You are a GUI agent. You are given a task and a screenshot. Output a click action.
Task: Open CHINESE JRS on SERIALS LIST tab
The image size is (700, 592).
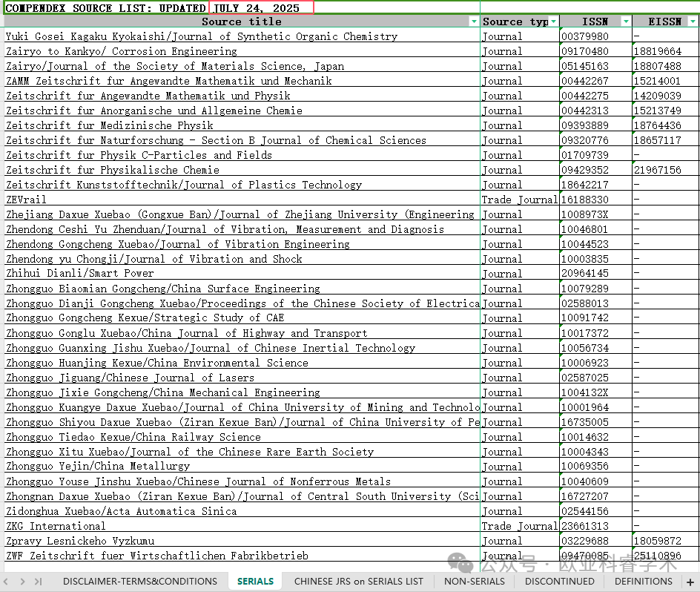point(358,582)
